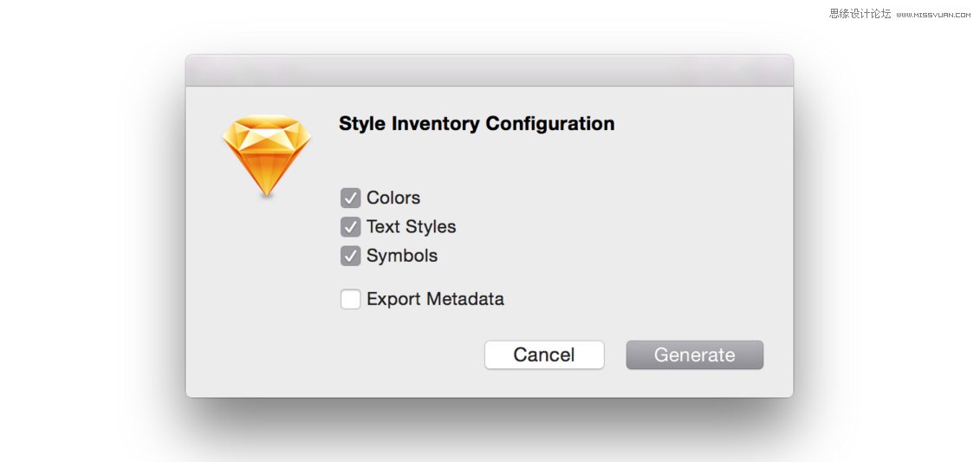
Task: Click the word Inventory in the heading
Action: pos(436,124)
